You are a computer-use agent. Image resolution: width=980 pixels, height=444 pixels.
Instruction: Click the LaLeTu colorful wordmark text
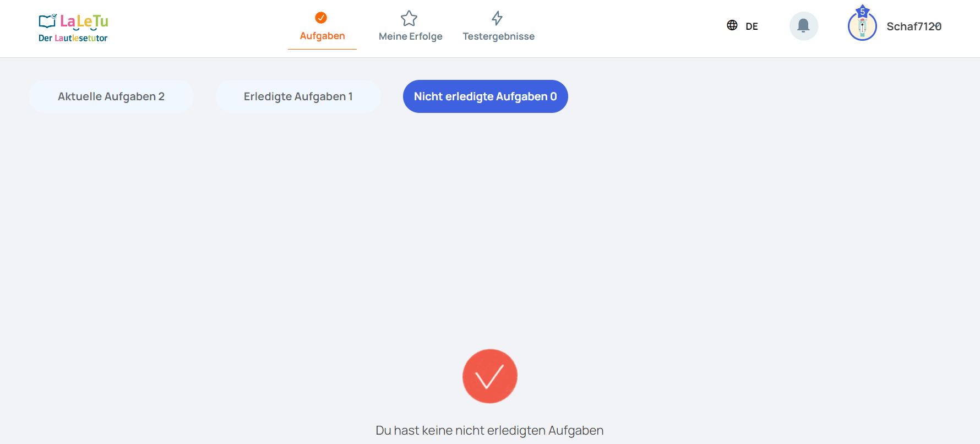(x=84, y=21)
